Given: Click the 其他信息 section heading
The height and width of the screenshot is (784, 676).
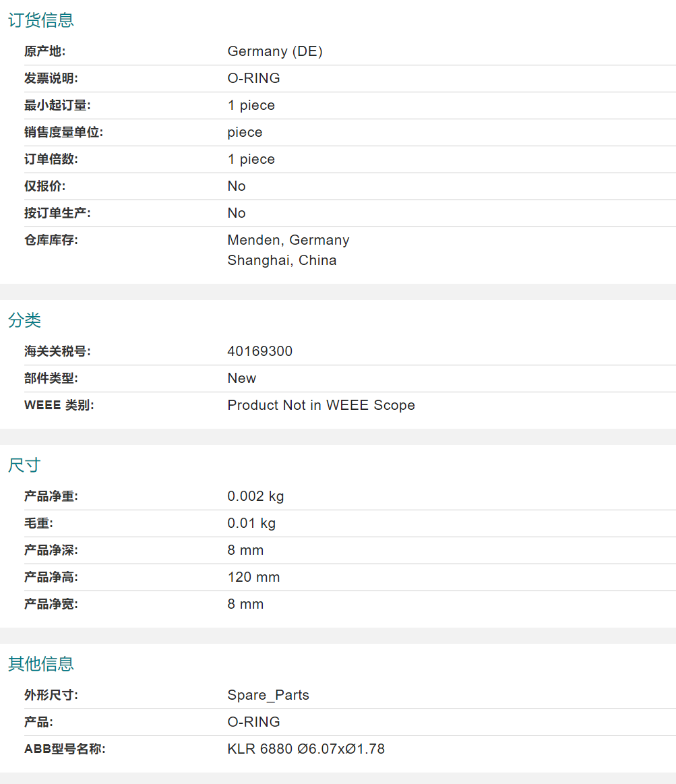Looking at the screenshot, I should tap(40, 664).
